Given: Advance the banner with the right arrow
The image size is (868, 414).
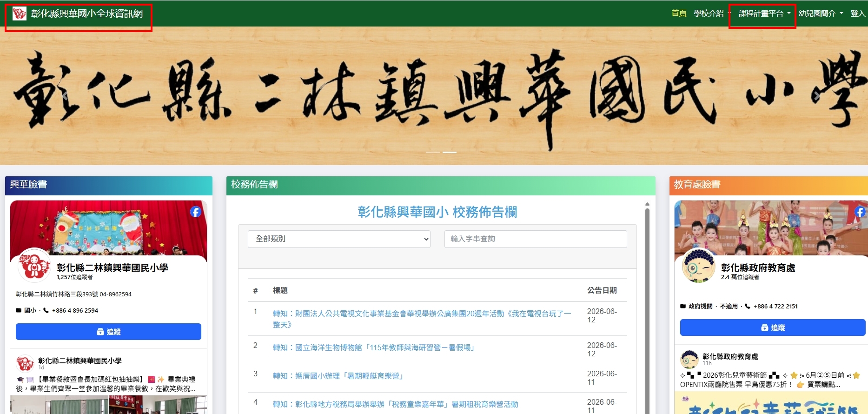Looking at the screenshot, I should tap(817, 96).
